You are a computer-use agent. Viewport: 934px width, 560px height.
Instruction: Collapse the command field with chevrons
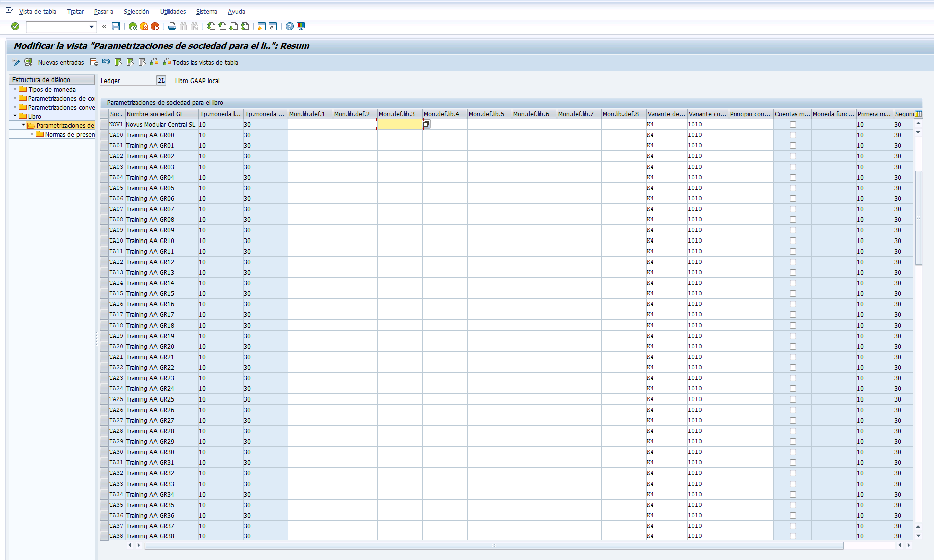[104, 26]
